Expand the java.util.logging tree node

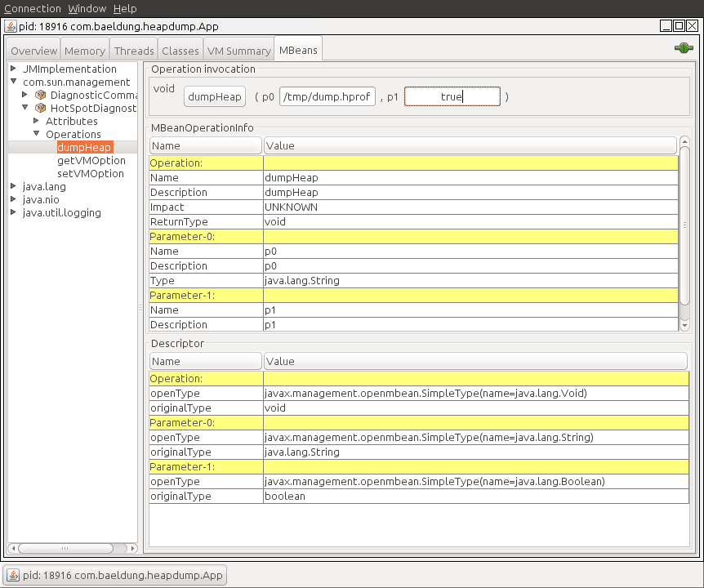pos(12,213)
